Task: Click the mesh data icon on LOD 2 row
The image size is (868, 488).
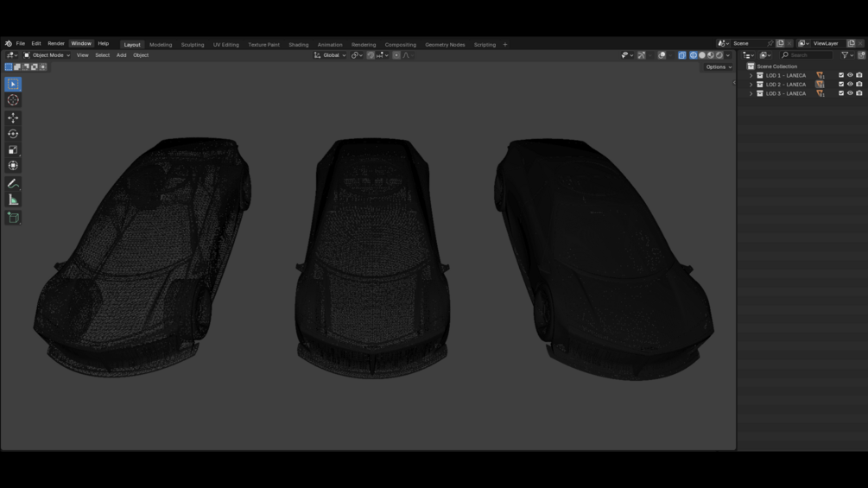Action: [820, 85]
